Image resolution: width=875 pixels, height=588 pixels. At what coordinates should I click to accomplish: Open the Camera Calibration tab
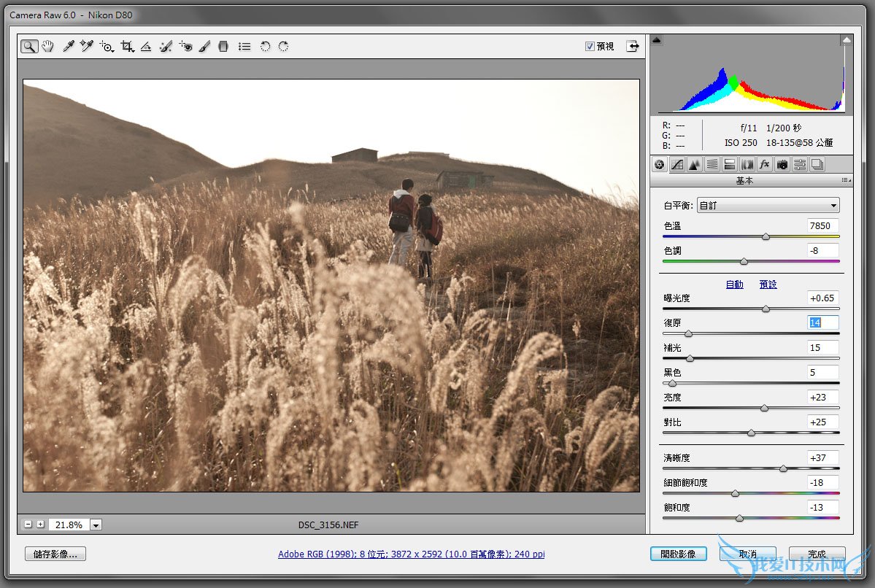point(782,165)
